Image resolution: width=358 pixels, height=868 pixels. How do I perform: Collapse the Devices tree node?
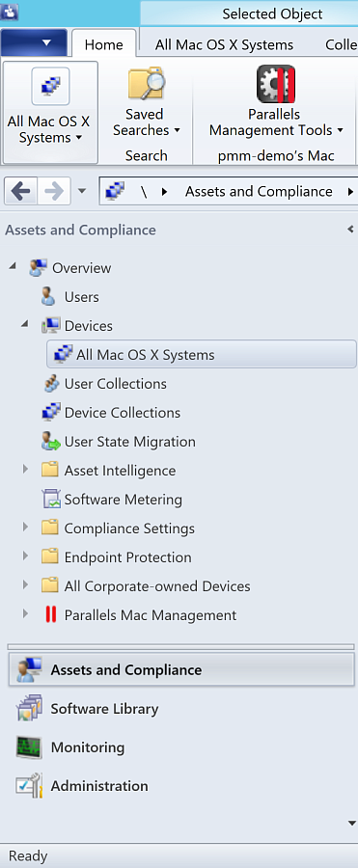pyautogui.click(x=24, y=325)
